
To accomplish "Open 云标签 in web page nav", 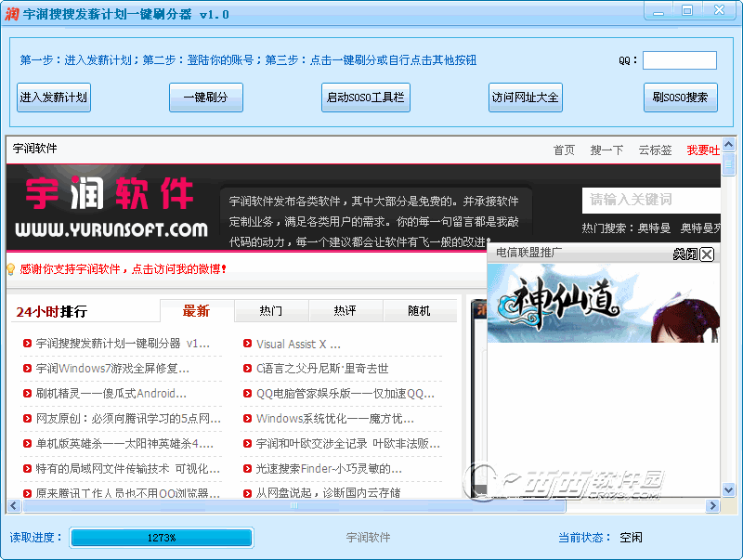I will pos(656,150).
